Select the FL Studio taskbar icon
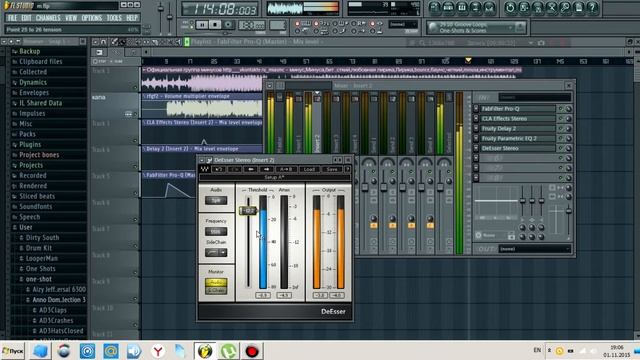This screenshot has width=640, height=360. click(x=205, y=351)
